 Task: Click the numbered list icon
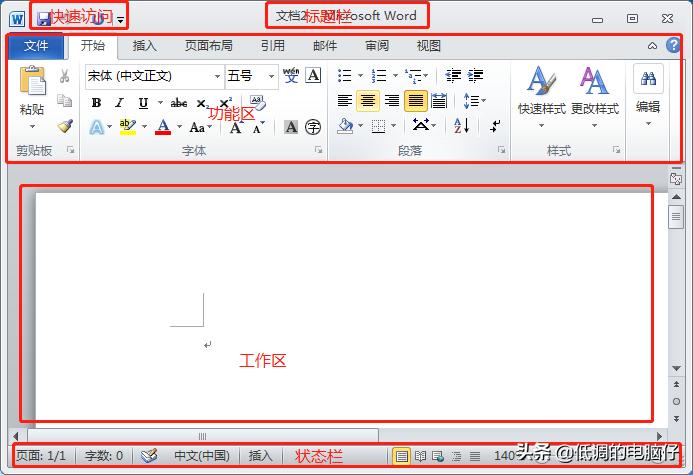click(379, 76)
